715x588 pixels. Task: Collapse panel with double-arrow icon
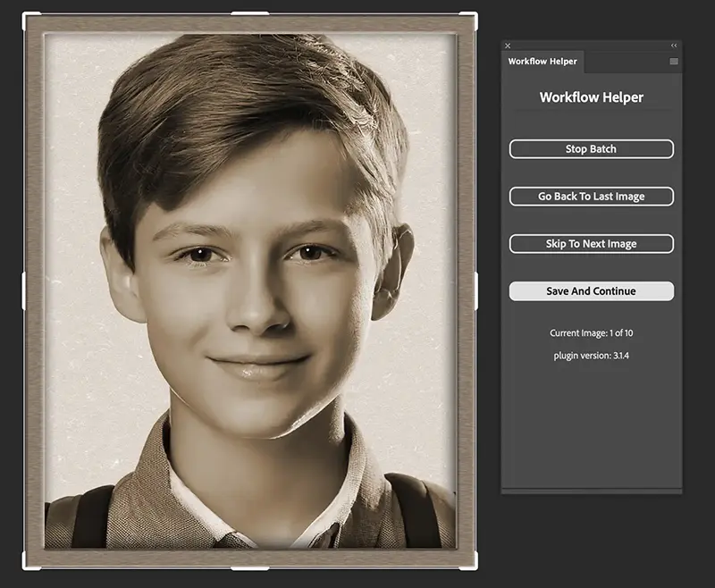674,46
